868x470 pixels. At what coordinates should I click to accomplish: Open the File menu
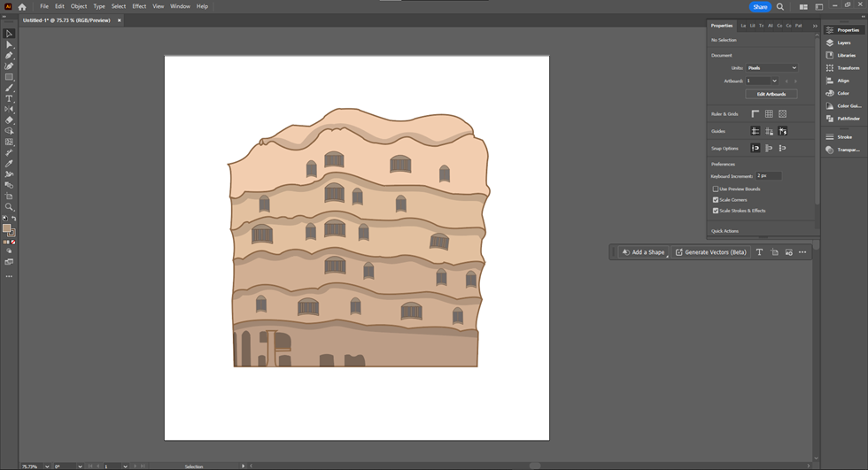[x=44, y=6]
